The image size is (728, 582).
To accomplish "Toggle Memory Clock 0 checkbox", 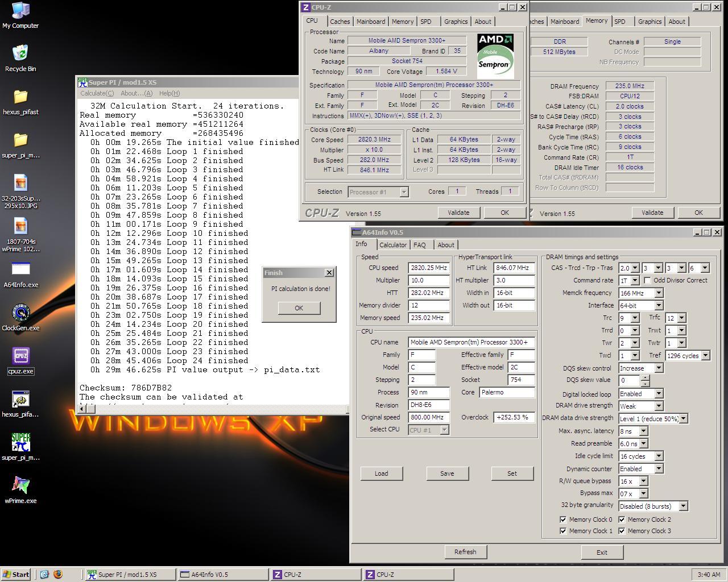I will coord(563,519).
